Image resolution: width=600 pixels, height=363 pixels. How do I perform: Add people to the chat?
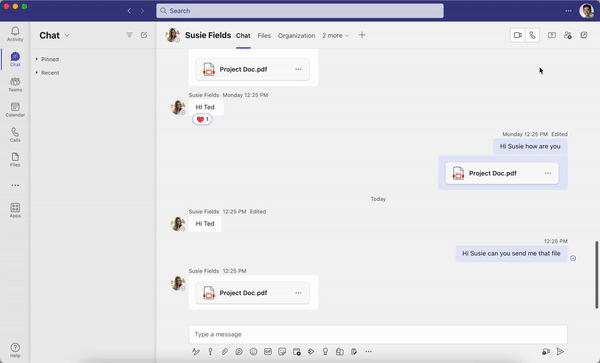567,35
